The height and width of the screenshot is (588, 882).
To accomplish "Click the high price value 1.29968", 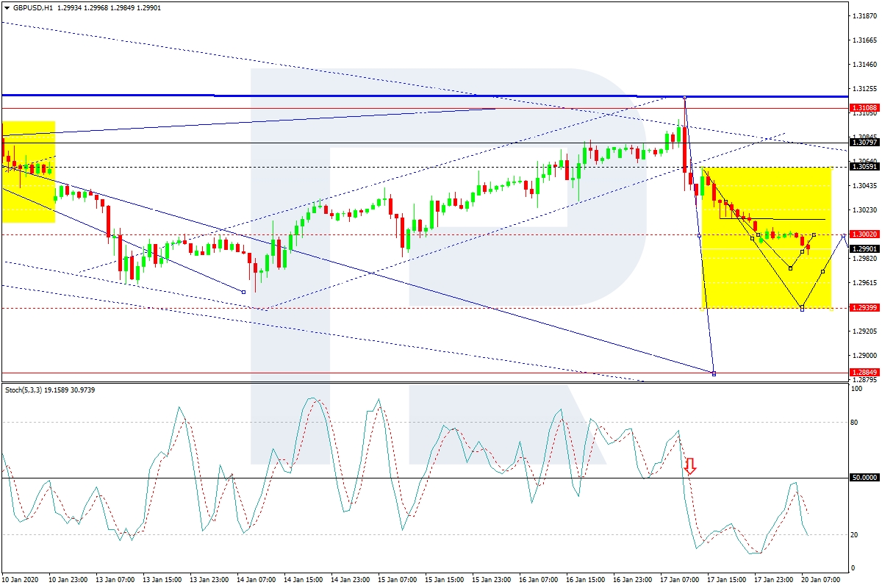I will (x=96, y=7).
